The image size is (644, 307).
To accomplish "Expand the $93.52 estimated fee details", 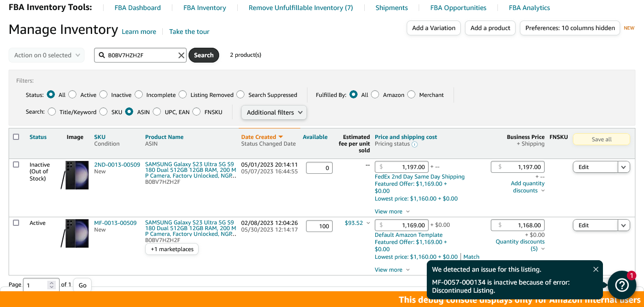I will pyautogui.click(x=357, y=223).
